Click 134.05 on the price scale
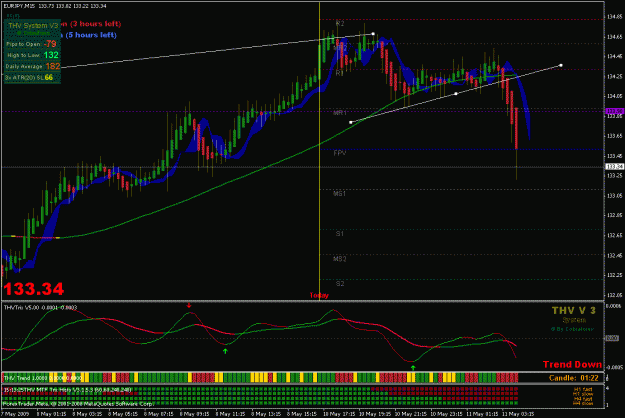The width and height of the screenshot is (625, 418). point(615,96)
